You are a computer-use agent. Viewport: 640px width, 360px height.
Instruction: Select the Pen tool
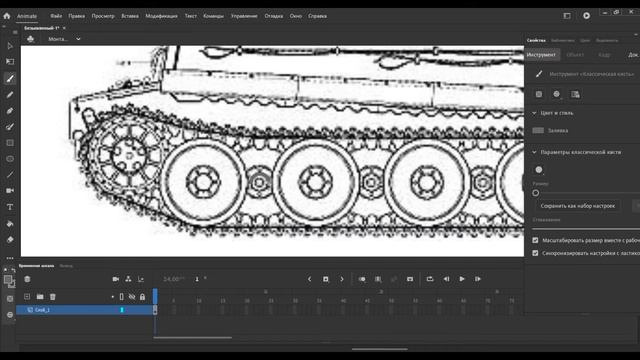click(10, 111)
